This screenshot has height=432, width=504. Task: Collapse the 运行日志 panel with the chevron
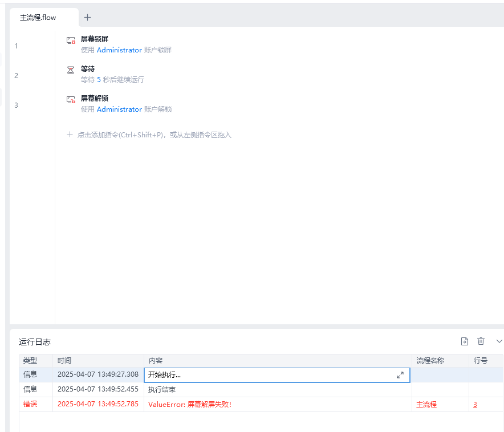499,341
